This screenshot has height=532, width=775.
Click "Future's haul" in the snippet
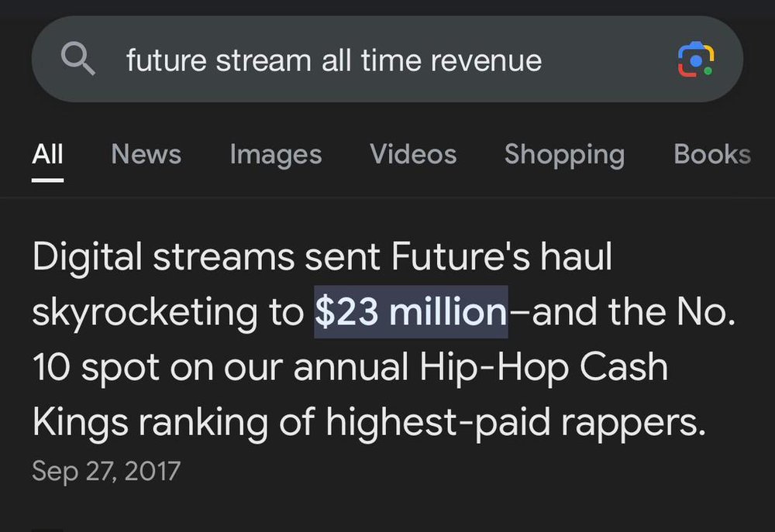(502, 258)
